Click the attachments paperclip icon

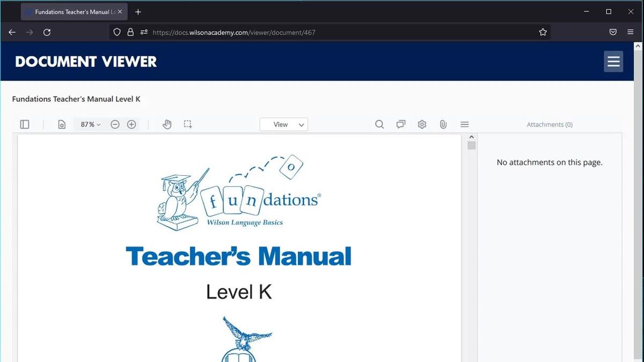[x=443, y=124]
